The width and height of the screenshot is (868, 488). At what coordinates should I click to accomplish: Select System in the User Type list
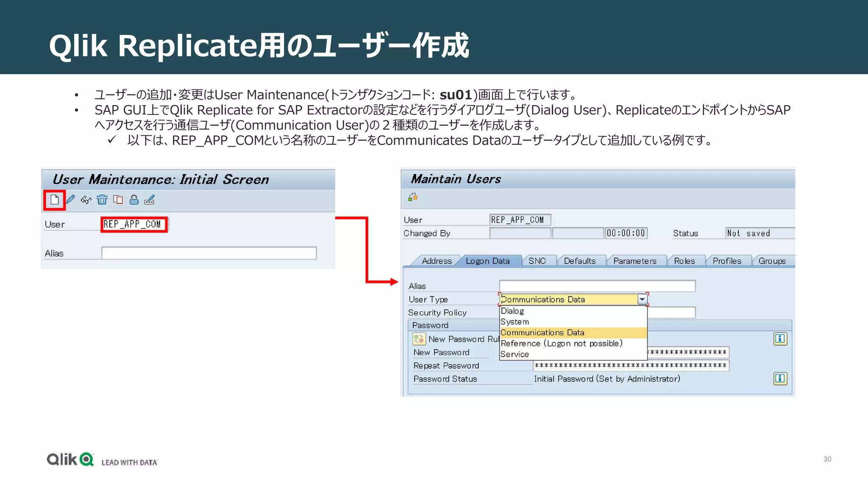click(x=573, y=322)
